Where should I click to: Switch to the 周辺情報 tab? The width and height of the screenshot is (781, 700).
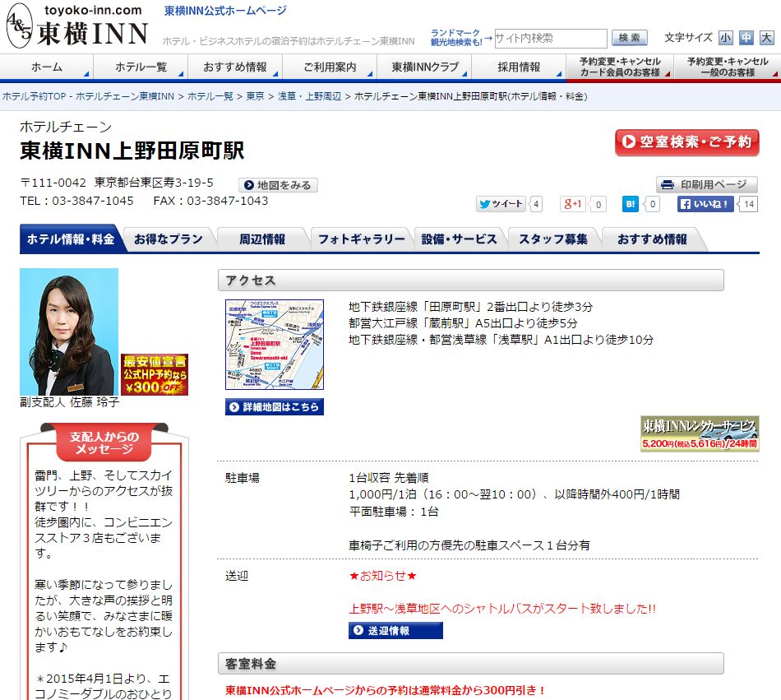[262, 239]
